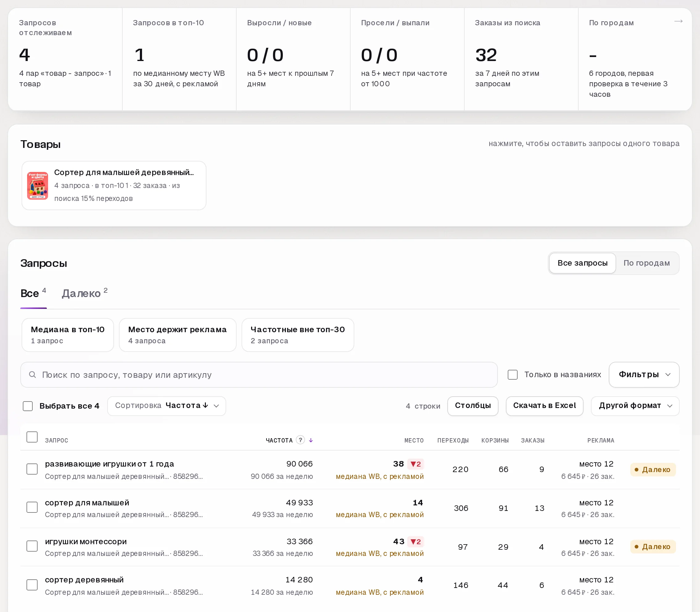
Task: Click the red ▼2 badge for игрушки монтессори
Action: tap(416, 541)
